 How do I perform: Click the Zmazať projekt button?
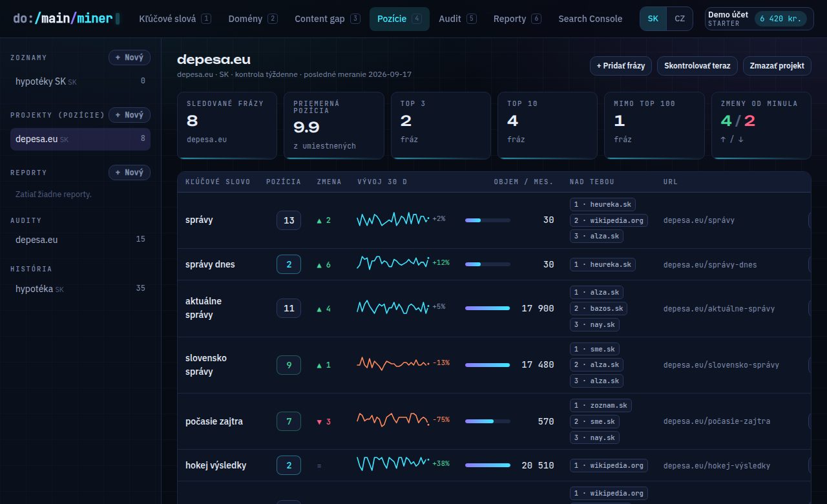[x=777, y=66]
